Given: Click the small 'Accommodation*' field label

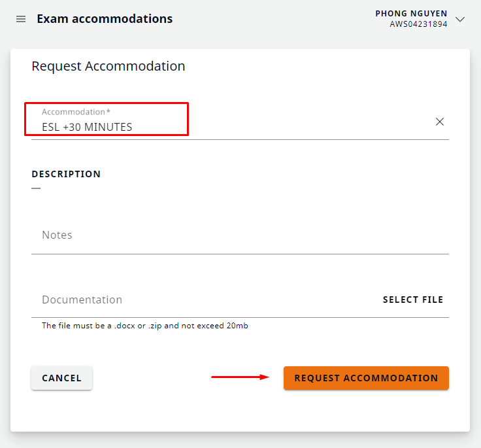Looking at the screenshot, I should (76, 112).
